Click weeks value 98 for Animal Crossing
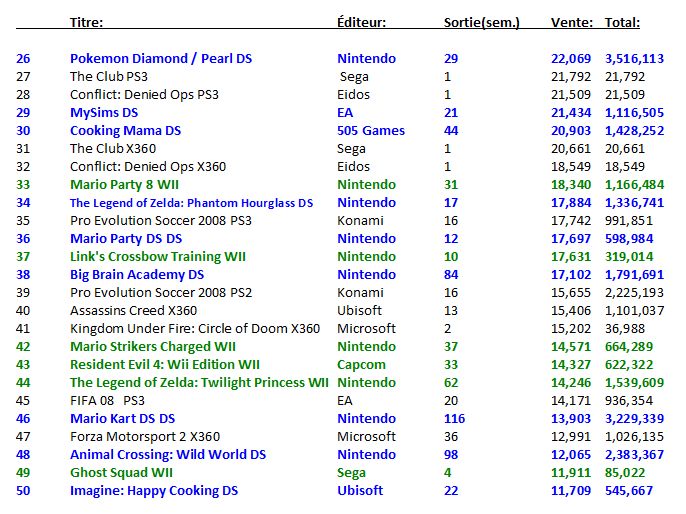The image size is (686, 514). (x=451, y=455)
